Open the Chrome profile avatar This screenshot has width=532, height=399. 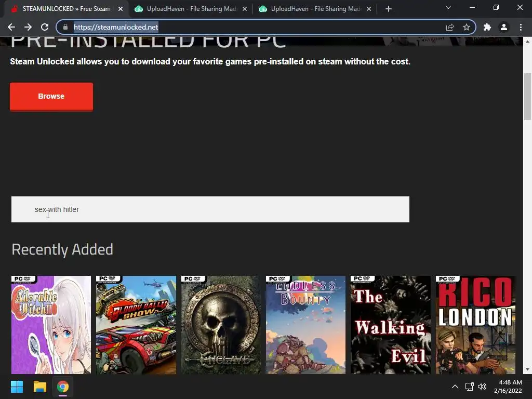[x=504, y=27]
